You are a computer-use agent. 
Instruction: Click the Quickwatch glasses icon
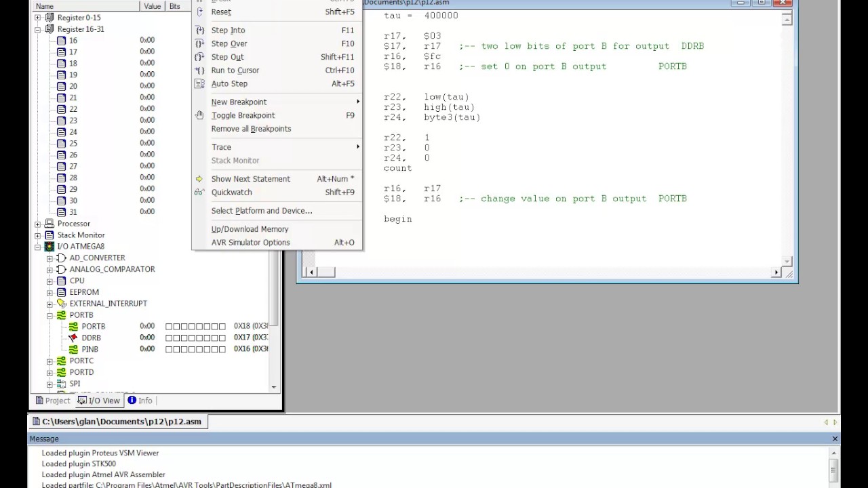(x=199, y=192)
